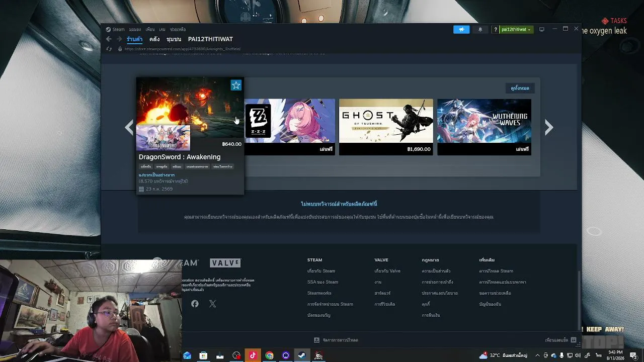Switch to the ร้านค้า (Store) tab
The height and width of the screenshot is (362, 644).
(134, 39)
